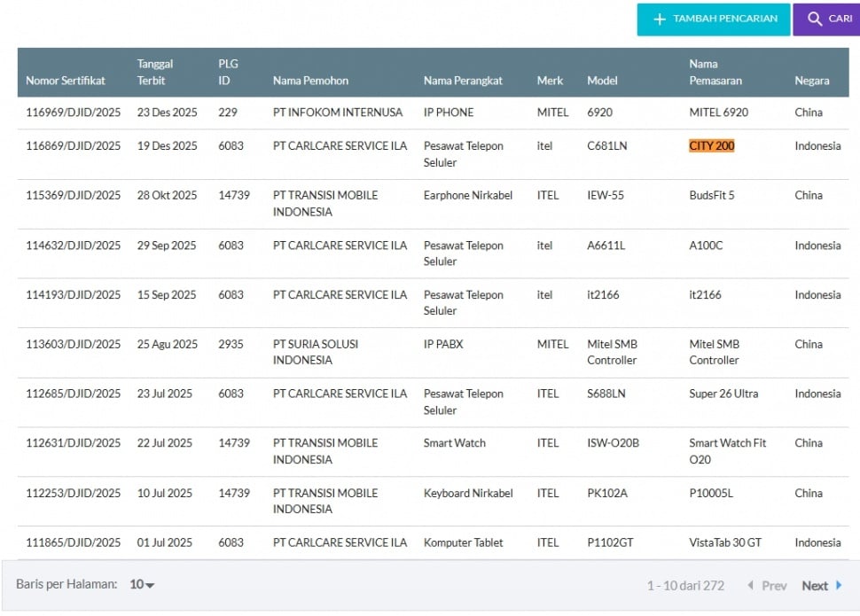Select highlighted CITY 200 marketing name
Viewport: 860px width, 616px height.
click(711, 145)
